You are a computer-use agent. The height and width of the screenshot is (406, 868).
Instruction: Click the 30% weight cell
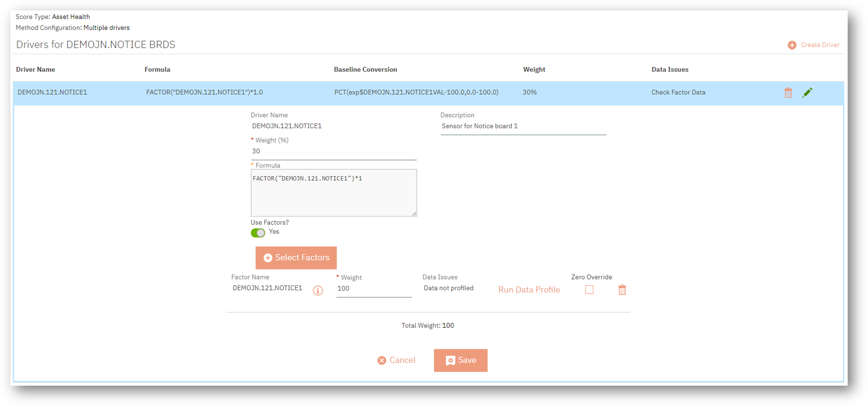(530, 92)
